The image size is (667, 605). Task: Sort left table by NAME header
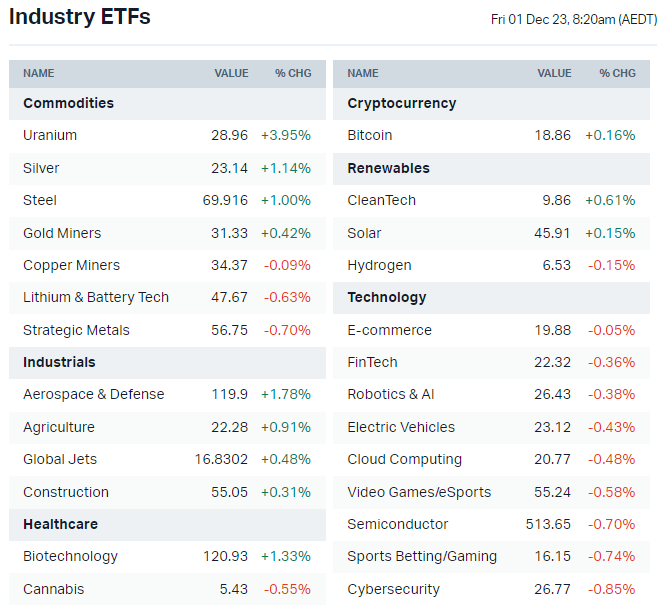39,73
